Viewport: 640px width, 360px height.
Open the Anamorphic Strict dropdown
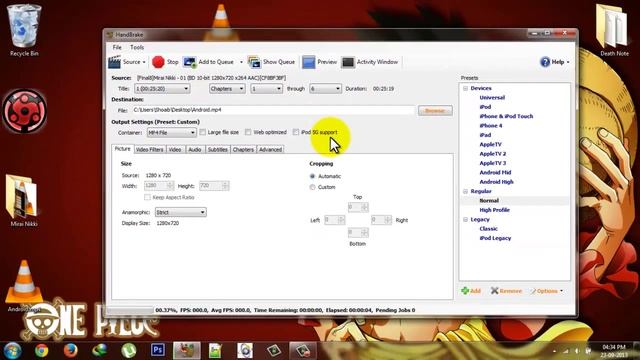coord(181,212)
